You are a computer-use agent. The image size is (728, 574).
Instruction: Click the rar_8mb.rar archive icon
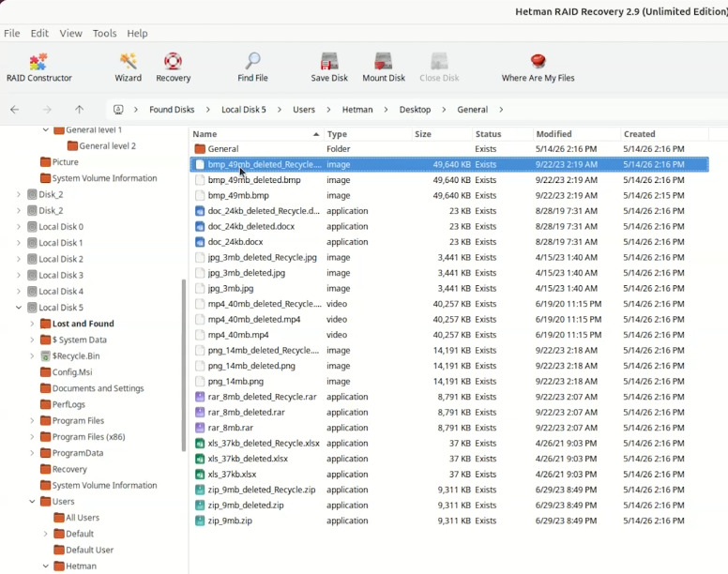coord(200,428)
